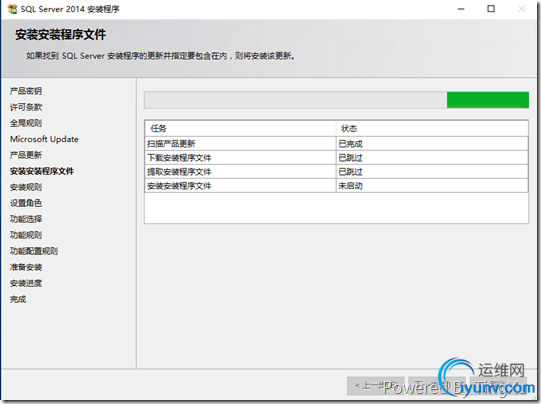Click the 任务 column header
The image size is (541, 404).
pos(240,128)
